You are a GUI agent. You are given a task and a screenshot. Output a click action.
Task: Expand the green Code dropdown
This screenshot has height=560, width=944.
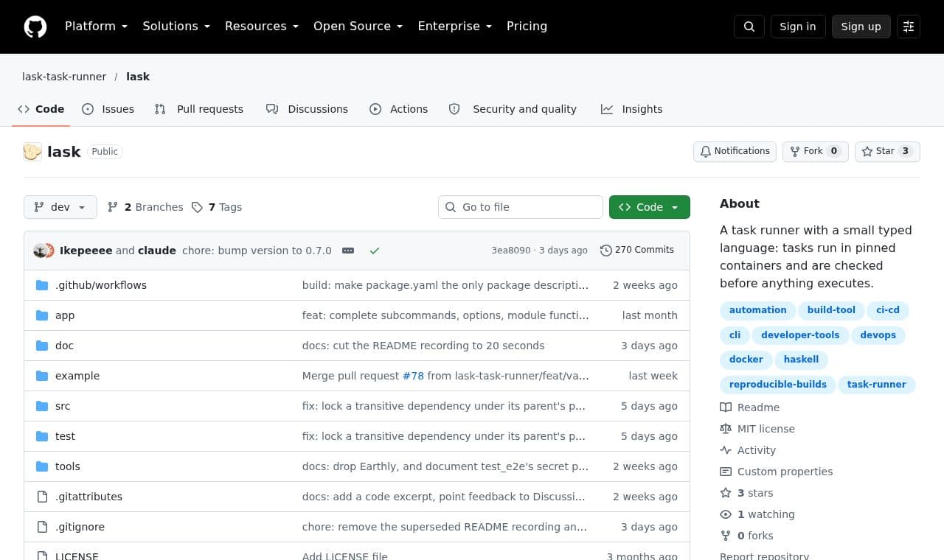tap(650, 207)
